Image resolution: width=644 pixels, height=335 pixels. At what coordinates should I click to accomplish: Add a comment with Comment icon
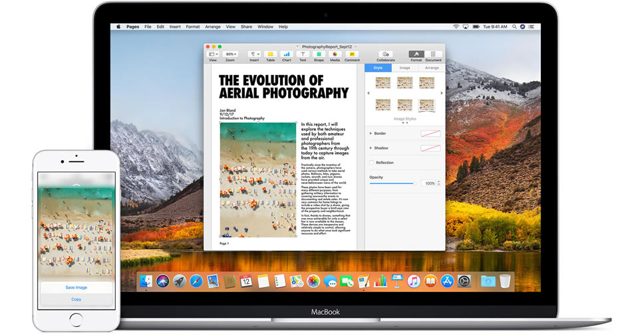pos(351,55)
